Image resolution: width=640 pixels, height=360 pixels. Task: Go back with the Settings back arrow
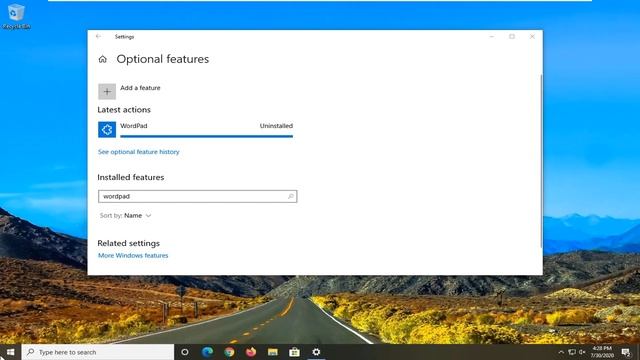[x=98, y=36]
